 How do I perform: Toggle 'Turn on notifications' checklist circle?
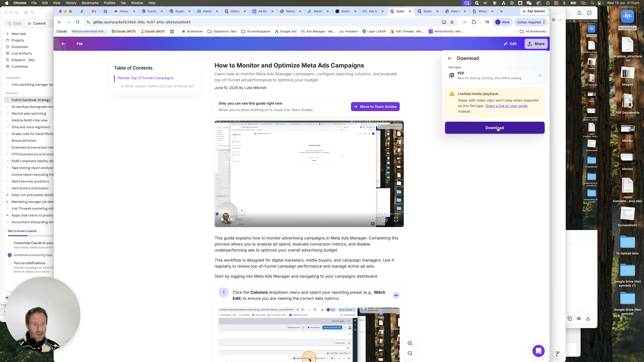pyautogui.click(x=10, y=263)
